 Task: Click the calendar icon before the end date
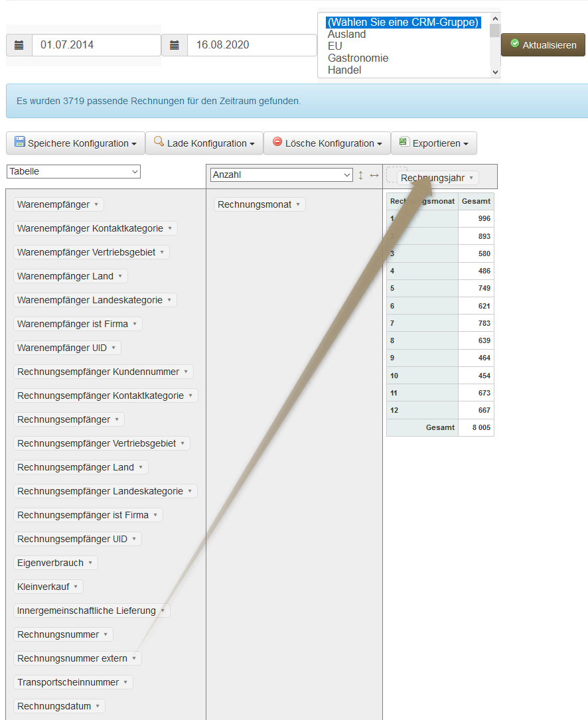[175, 45]
